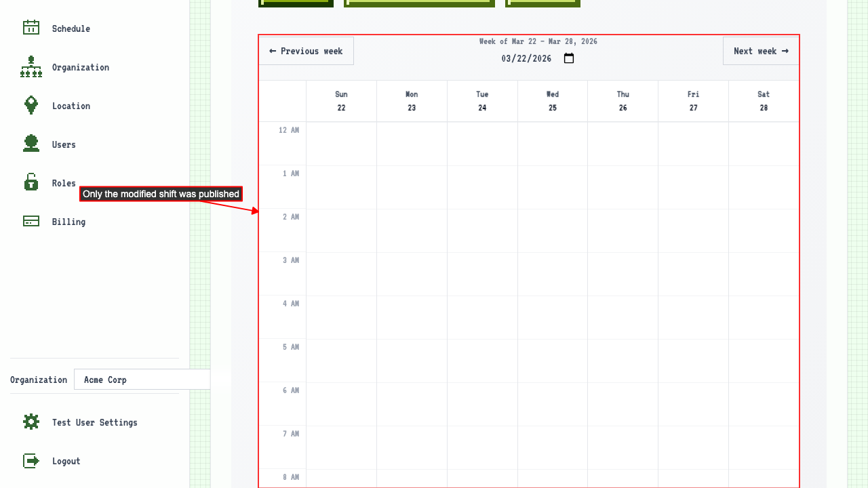
Task: Click the Users person icon
Action: pos(31,144)
